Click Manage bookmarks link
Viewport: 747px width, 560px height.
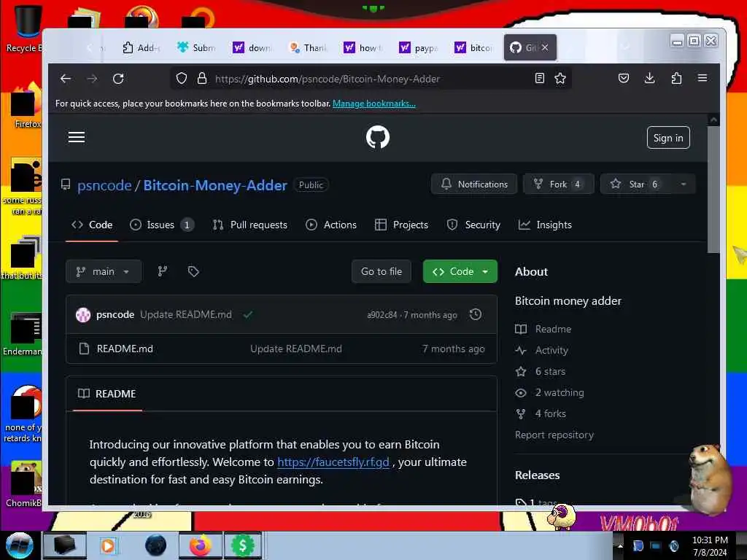[374, 104]
